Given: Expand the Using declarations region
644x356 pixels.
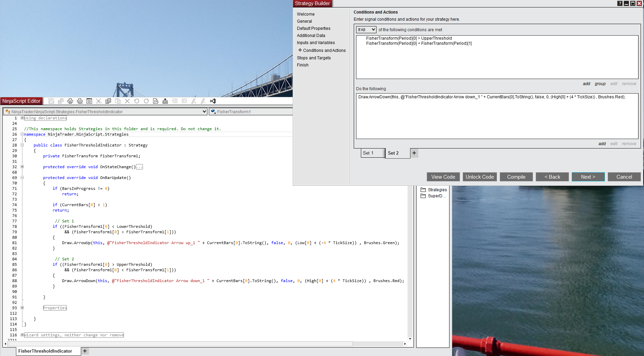Looking at the screenshot, I should coord(22,118).
